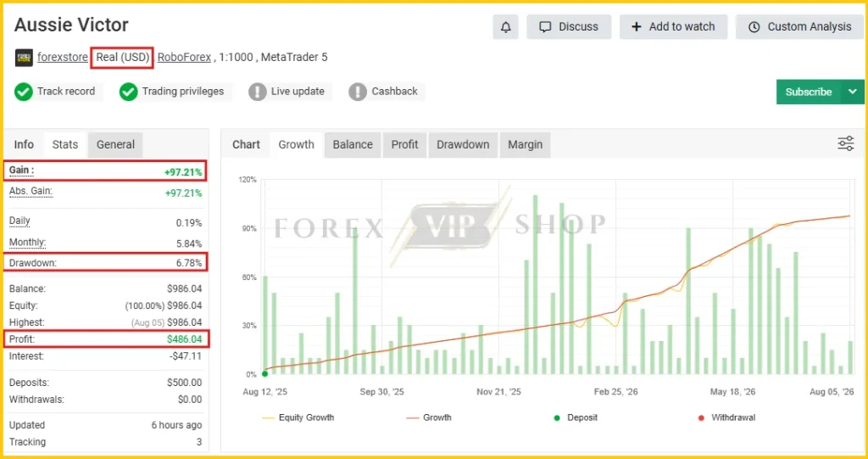Click Add to watch button

(673, 27)
